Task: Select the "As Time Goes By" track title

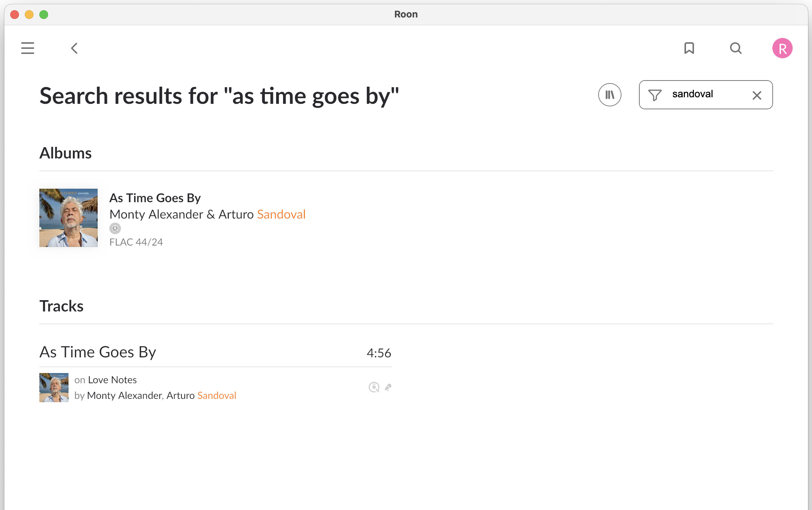Action: (x=98, y=352)
